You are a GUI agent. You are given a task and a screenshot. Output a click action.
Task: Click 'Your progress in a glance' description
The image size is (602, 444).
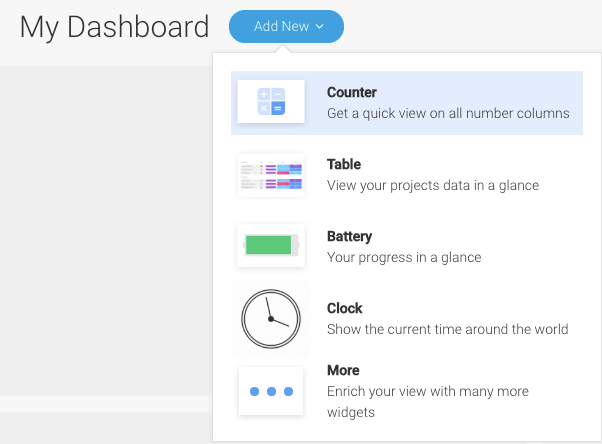404,257
